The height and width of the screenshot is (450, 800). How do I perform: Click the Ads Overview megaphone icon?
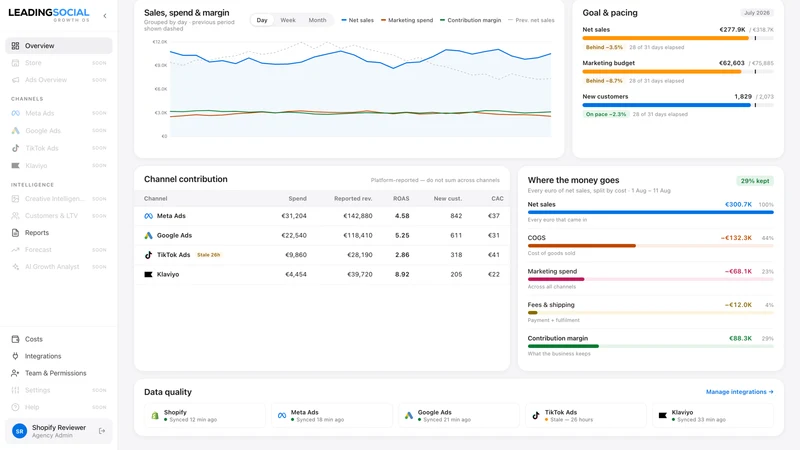click(x=15, y=80)
